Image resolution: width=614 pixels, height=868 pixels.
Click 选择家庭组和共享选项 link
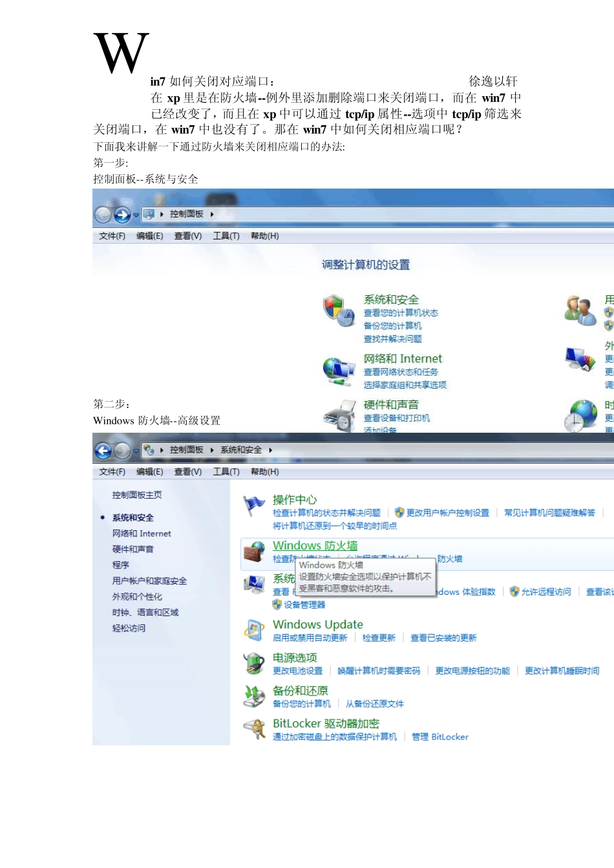[x=405, y=385]
